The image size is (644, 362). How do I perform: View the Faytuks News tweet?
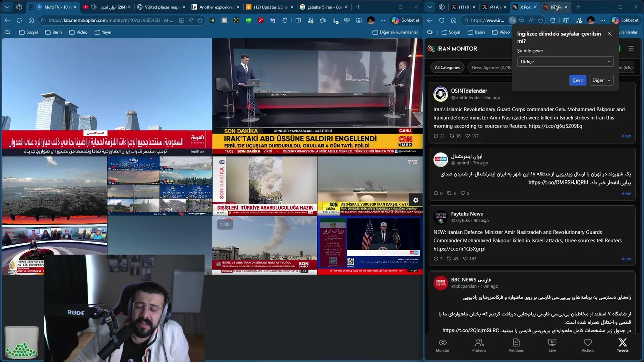coord(626,259)
